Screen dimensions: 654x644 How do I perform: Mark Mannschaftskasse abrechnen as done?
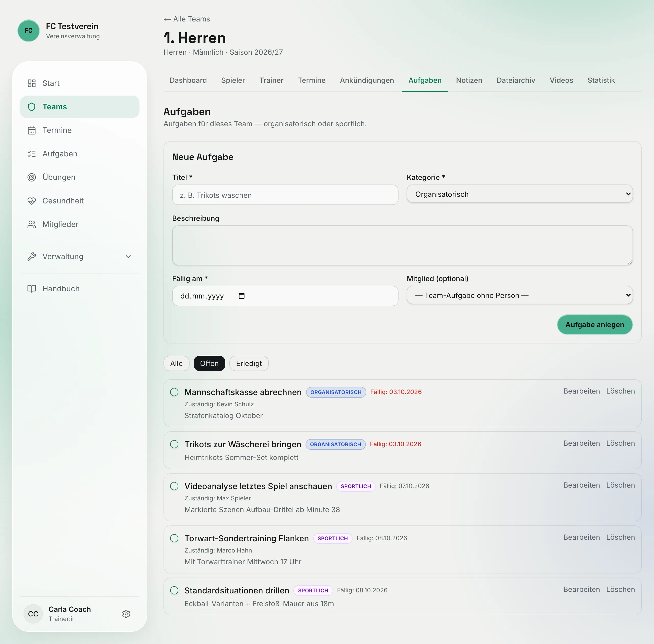(x=174, y=392)
